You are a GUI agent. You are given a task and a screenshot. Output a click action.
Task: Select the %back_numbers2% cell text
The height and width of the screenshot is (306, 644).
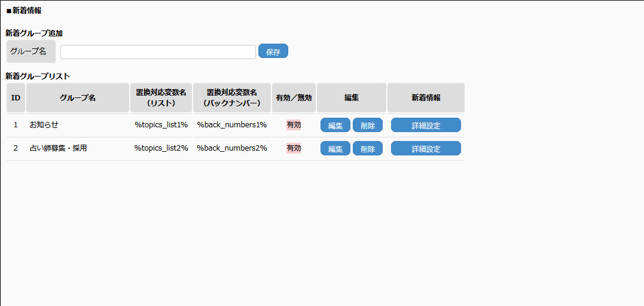(x=231, y=148)
